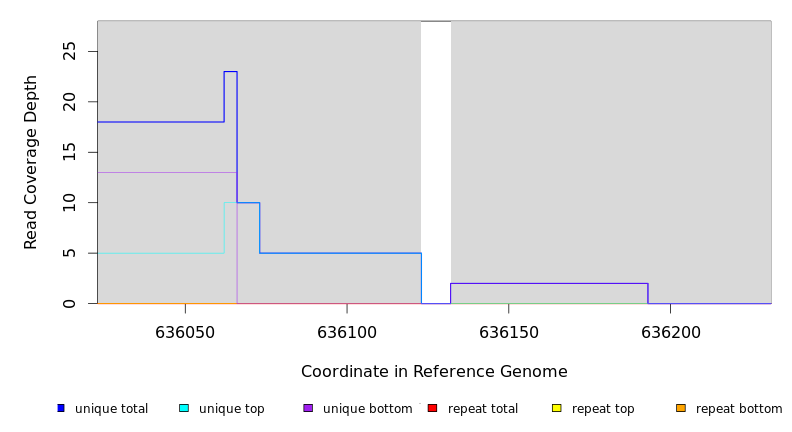Image resolution: width=792 pixels, height=432 pixels.
Task: Click the orange repeat bottom legend swatch
Action: (x=681, y=408)
